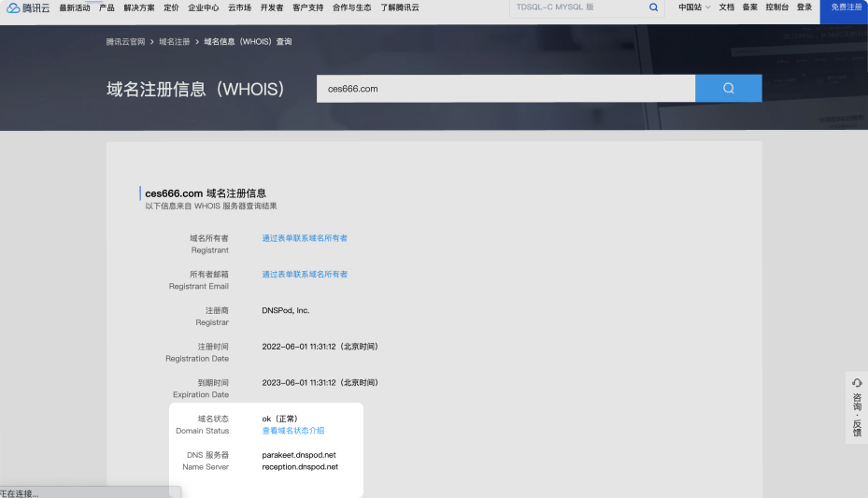Image resolution: width=868 pixels, height=498 pixels.
Task: Go to 腾讯云官网 breadcrumb
Action: pos(125,41)
